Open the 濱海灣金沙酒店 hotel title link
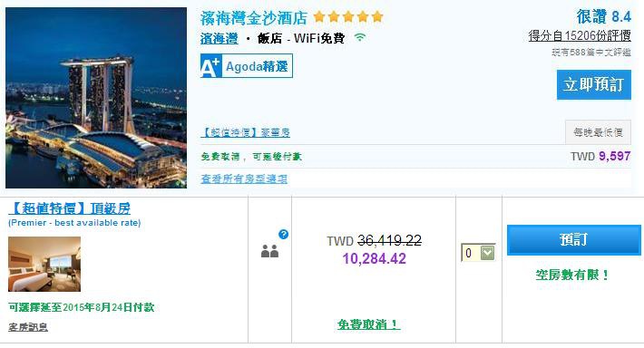 [253, 17]
